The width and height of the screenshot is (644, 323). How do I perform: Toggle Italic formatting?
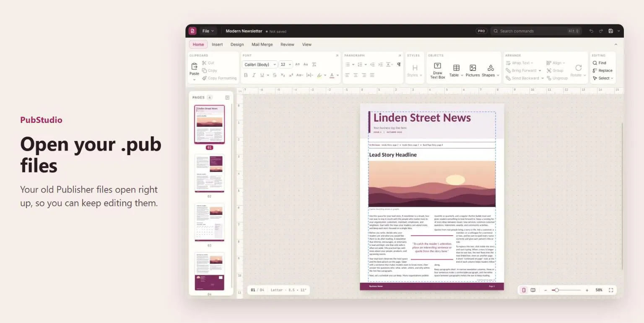coord(254,75)
